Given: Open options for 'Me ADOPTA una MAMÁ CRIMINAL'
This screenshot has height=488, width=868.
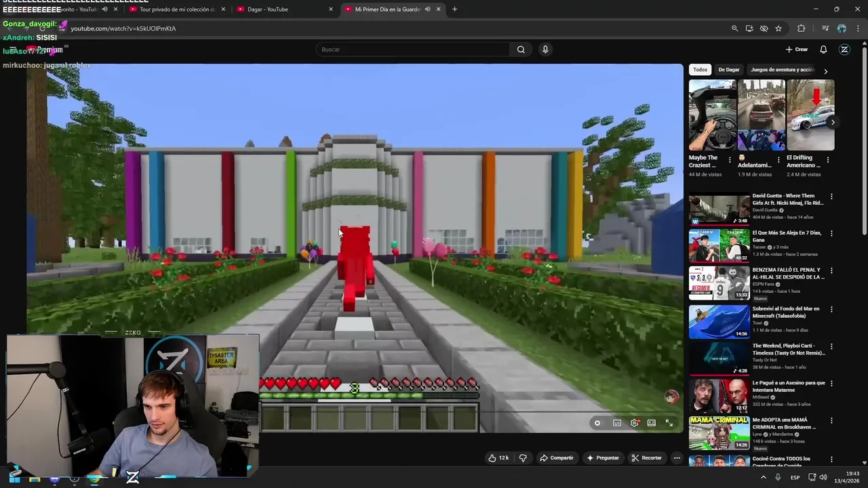Looking at the screenshot, I should [x=831, y=421].
